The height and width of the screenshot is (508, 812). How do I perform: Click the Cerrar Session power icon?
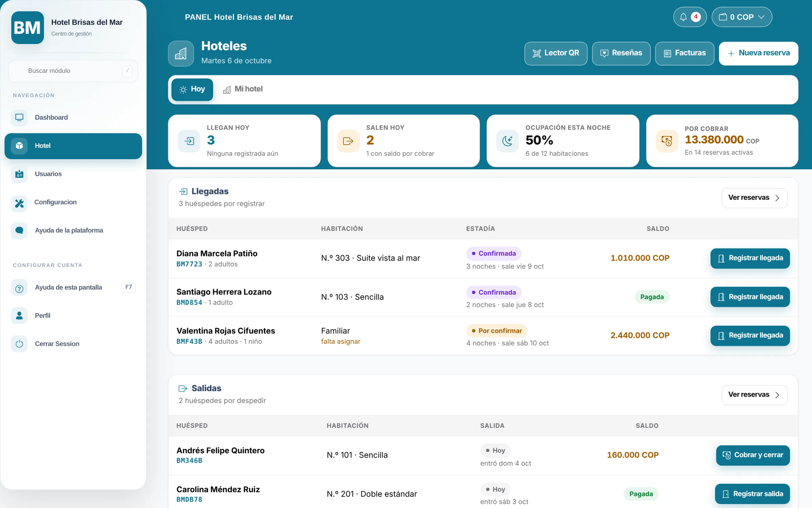pos(19,344)
